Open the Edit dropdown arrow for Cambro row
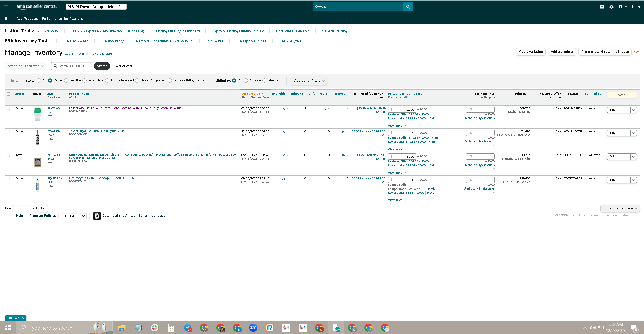Image resolution: width=644 pixels, height=334 pixels. click(x=633, y=110)
